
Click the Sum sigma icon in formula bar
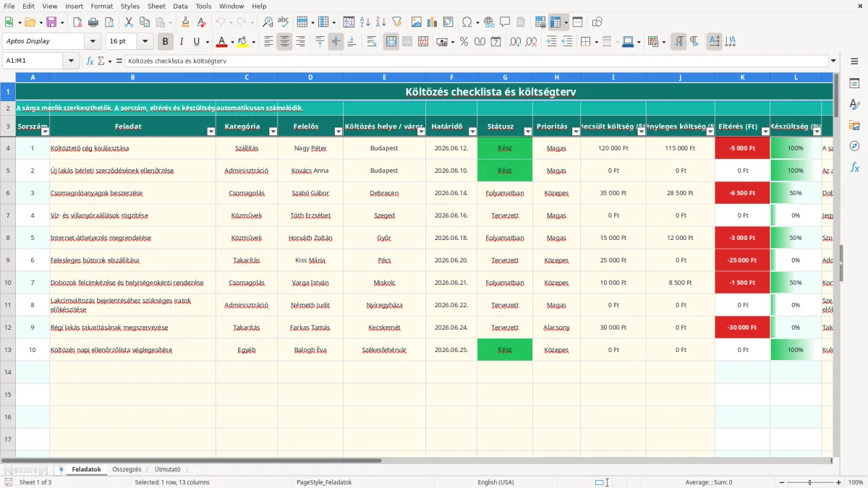(x=101, y=61)
